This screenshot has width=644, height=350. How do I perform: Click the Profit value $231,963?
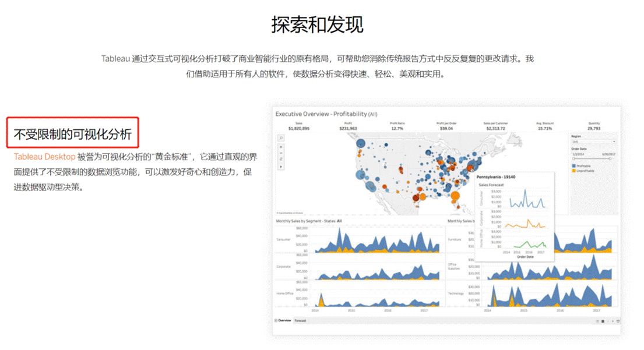(349, 129)
